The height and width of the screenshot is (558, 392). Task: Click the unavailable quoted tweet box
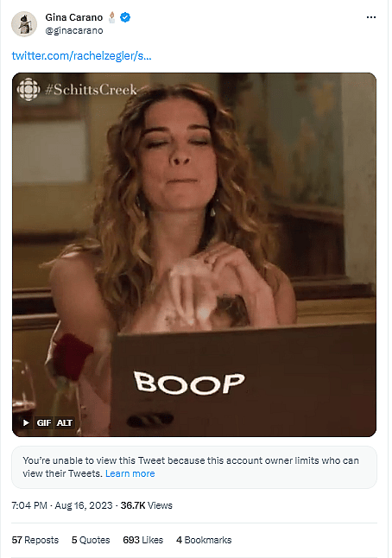tap(194, 467)
